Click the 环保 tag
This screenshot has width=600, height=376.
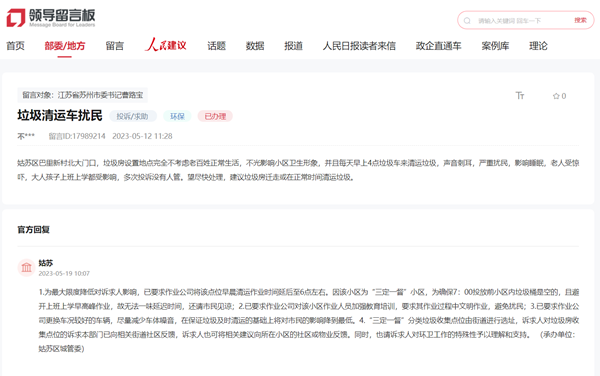pos(177,116)
